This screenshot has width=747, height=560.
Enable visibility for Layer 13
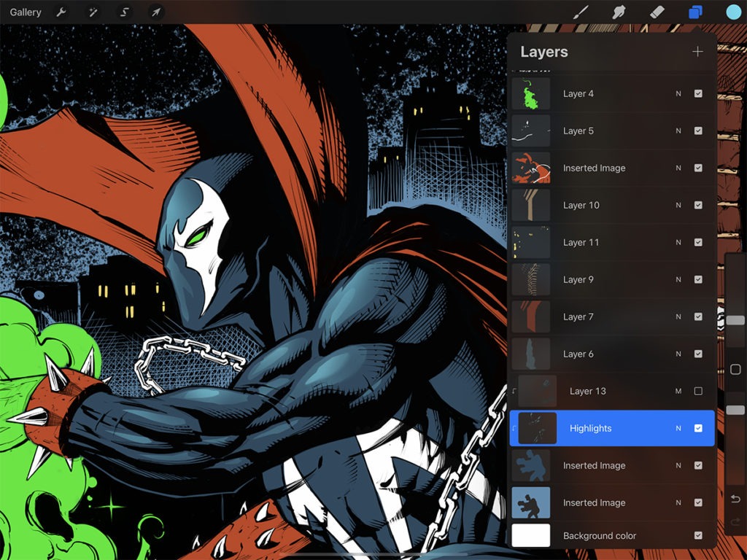698,391
